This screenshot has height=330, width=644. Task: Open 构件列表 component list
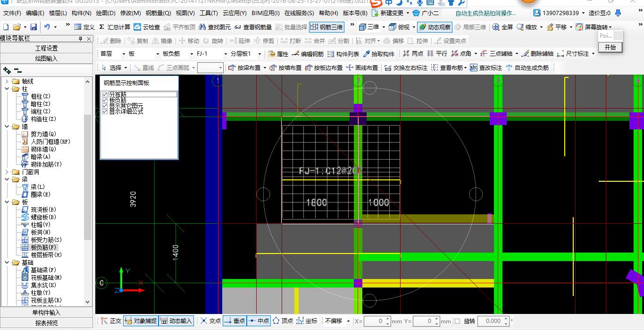click(343, 54)
